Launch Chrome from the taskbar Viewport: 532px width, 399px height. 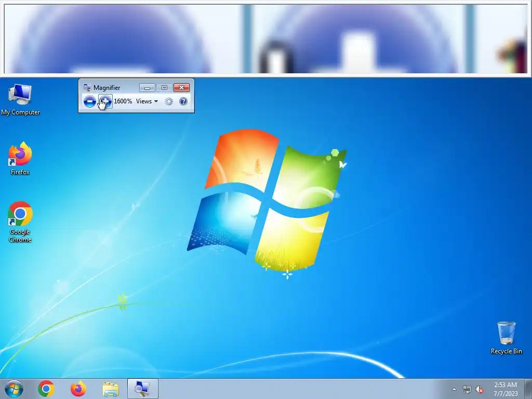(x=46, y=389)
